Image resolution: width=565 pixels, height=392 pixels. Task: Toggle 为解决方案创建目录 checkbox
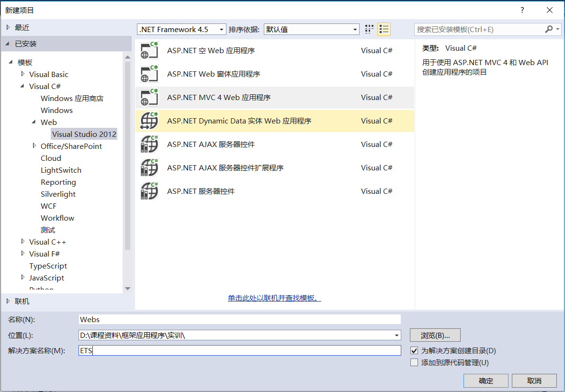tap(414, 350)
